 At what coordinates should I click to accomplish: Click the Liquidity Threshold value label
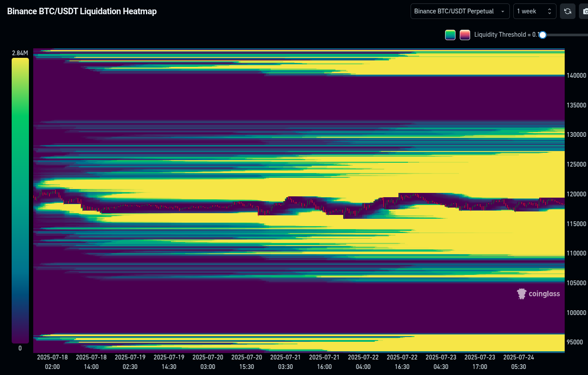(x=506, y=35)
